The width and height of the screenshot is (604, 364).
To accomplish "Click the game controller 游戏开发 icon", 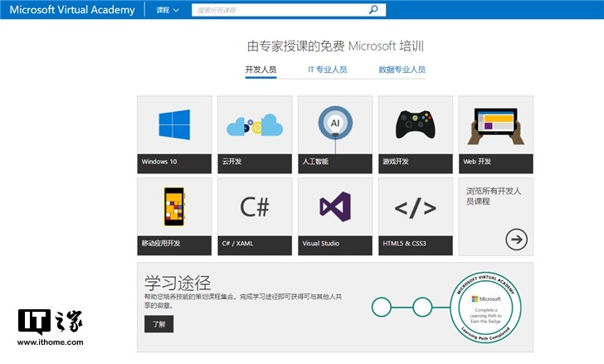I will [415, 124].
